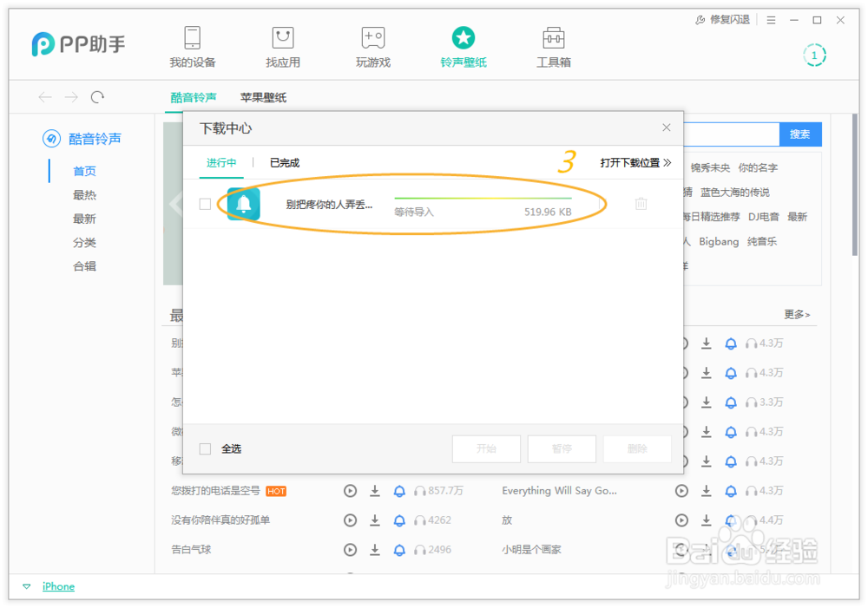The image size is (868, 608).
Task: Switch to the 已完成 tab
Action: 285,163
